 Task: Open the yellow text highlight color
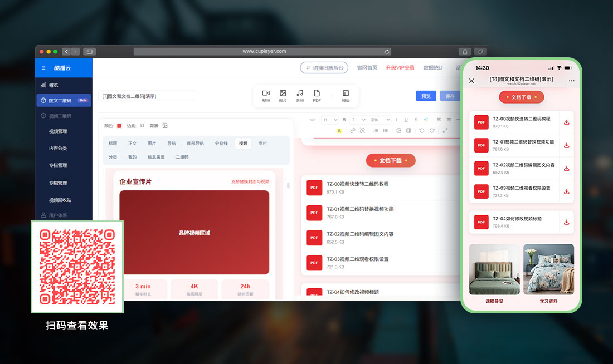339,131
